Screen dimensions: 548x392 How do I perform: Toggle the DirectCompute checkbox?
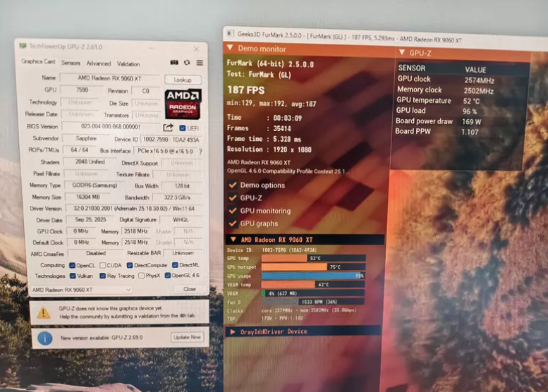130,265
